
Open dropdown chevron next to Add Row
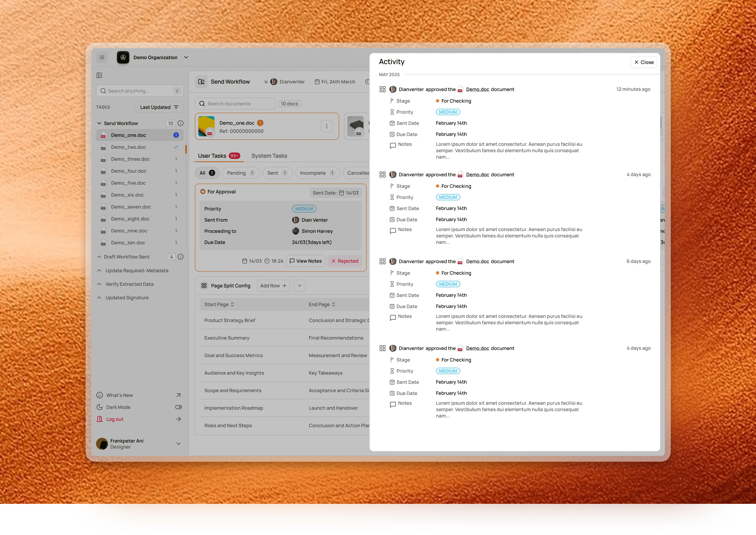pos(300,286)
